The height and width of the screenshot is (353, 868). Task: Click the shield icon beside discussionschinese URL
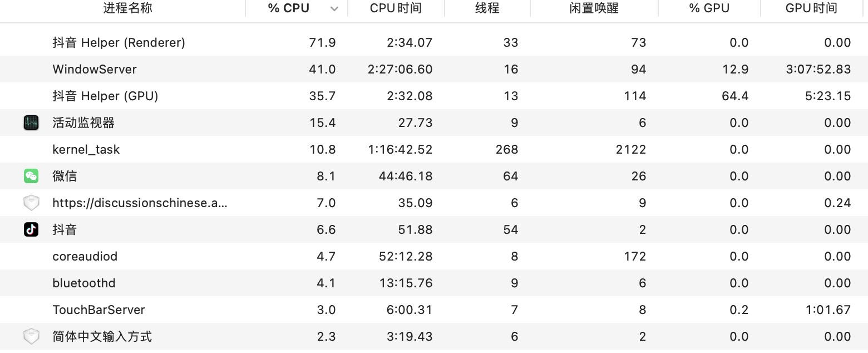pyautogui.click(x=31, y=203)
